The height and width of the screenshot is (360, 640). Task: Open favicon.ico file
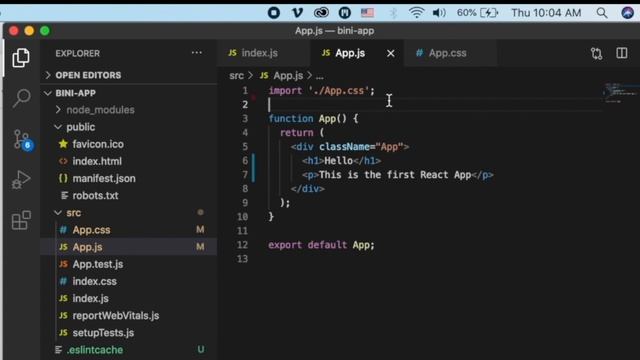(98, 144)
